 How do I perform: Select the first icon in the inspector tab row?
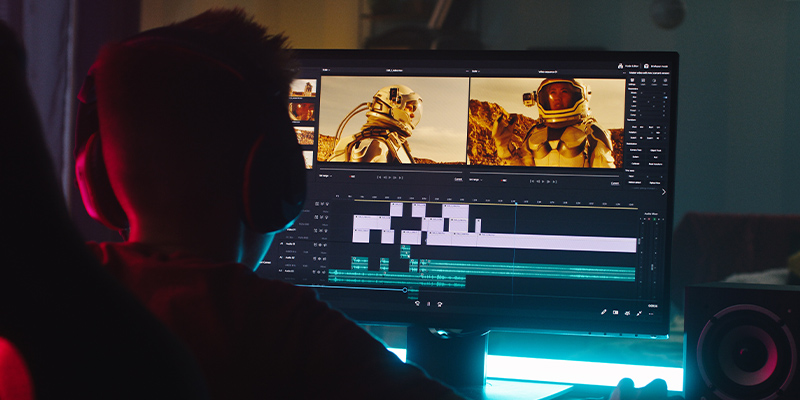click(x=632, y=80)
